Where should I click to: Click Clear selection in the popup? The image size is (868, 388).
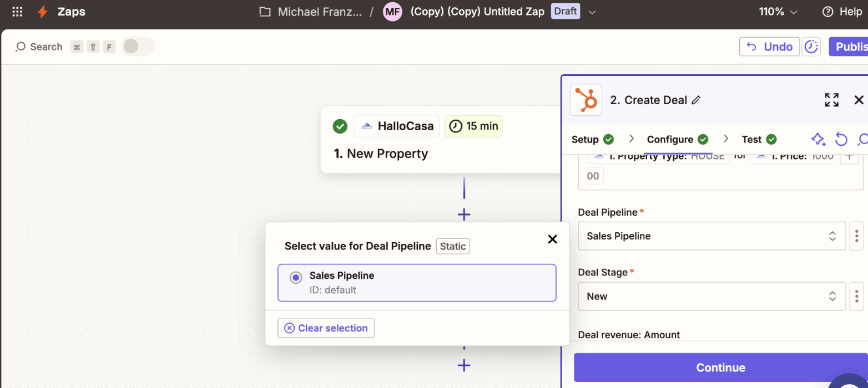tap(326, 328)
